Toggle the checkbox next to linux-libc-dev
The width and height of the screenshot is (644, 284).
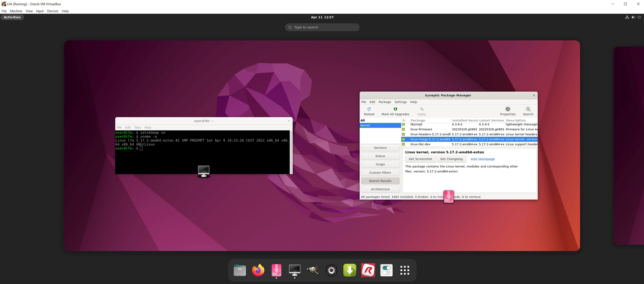click(404, 144)
